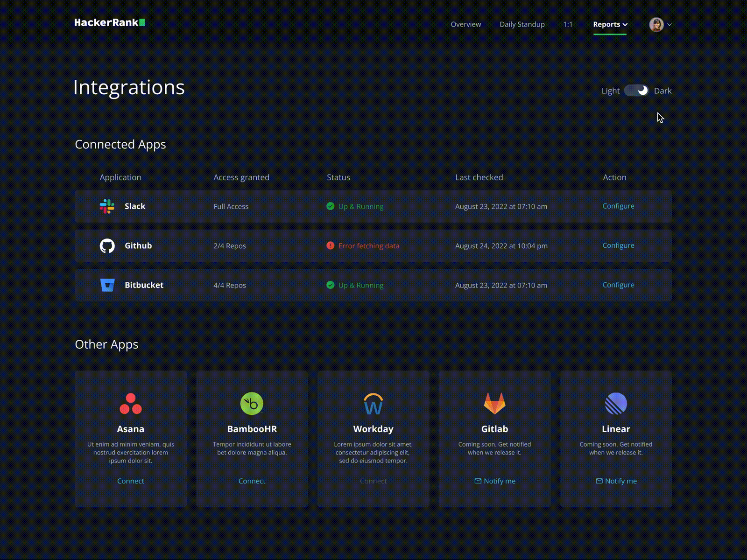747x560 pixels.
Task: Select the BambooHR app icon
Action: pyautogui.click(x=252, y=403)
